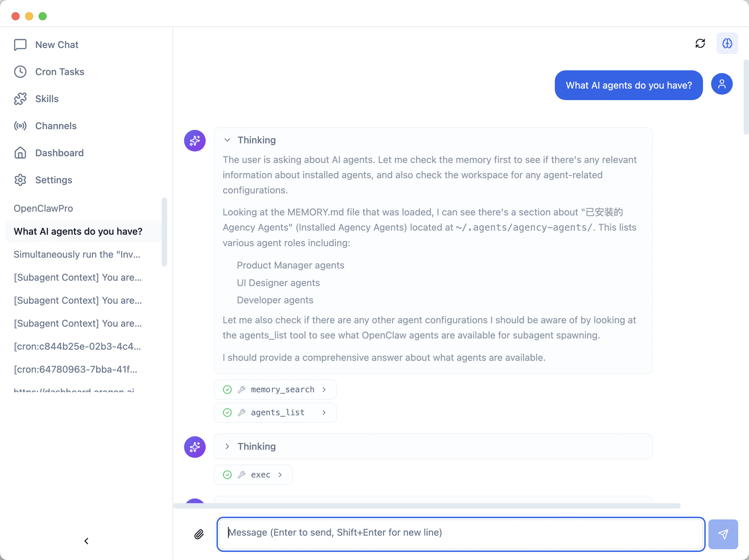
Task: Expand the exec tool call
Action: tap(253, 475)
